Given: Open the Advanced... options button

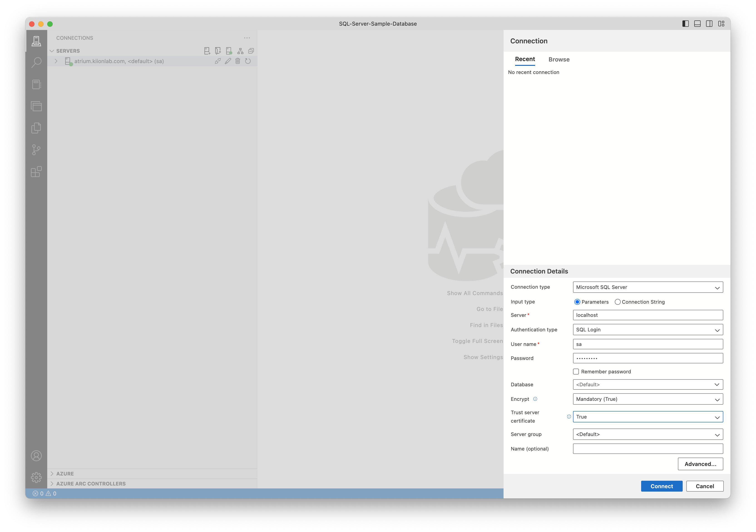Looking at the screenshot, I should pos(700,463).
